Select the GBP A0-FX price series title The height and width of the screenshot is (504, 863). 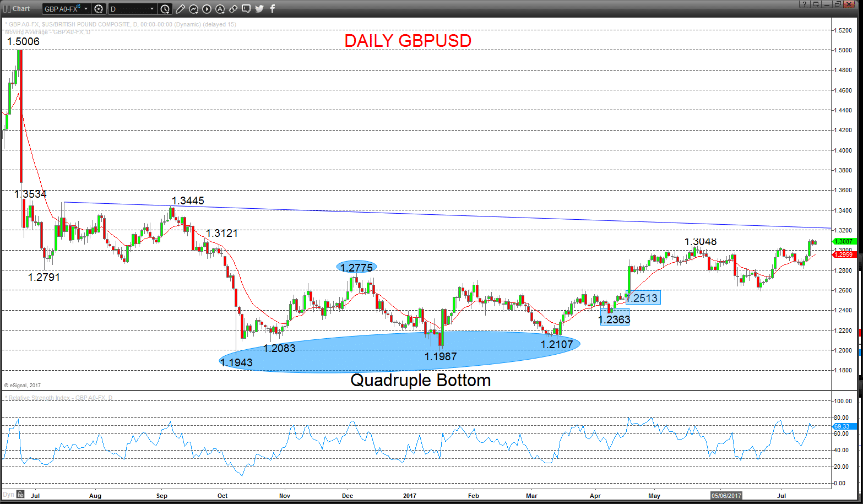tap(121, 24)
